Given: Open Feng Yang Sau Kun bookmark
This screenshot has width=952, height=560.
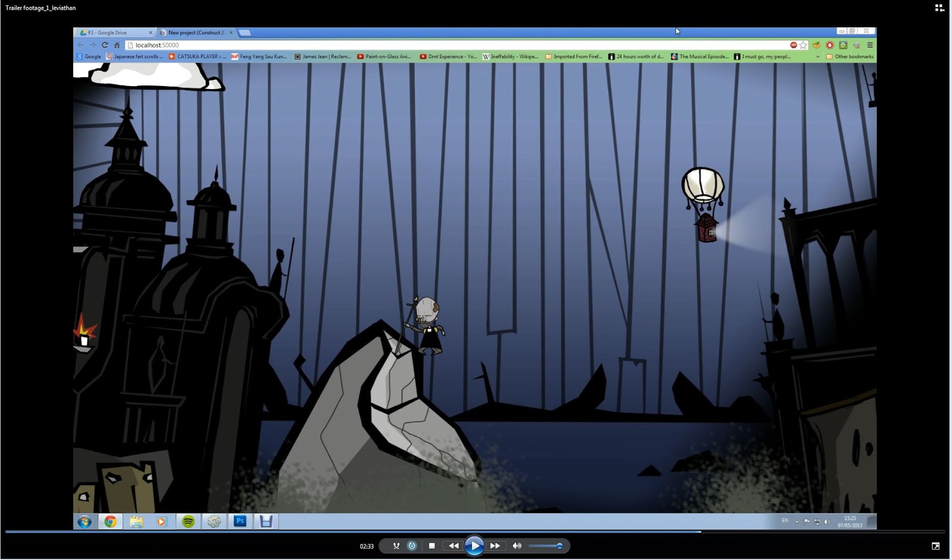Looking at the screenshot, I should pos(259,56).
